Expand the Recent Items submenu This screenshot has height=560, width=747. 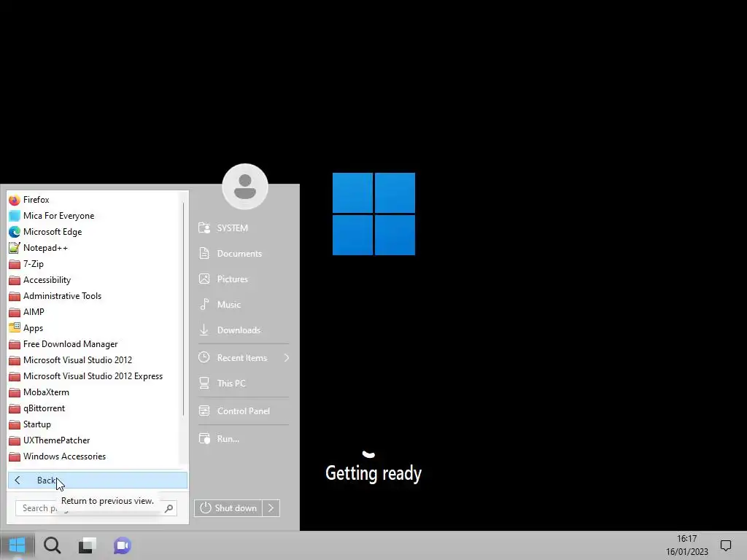tap(244, 357)
